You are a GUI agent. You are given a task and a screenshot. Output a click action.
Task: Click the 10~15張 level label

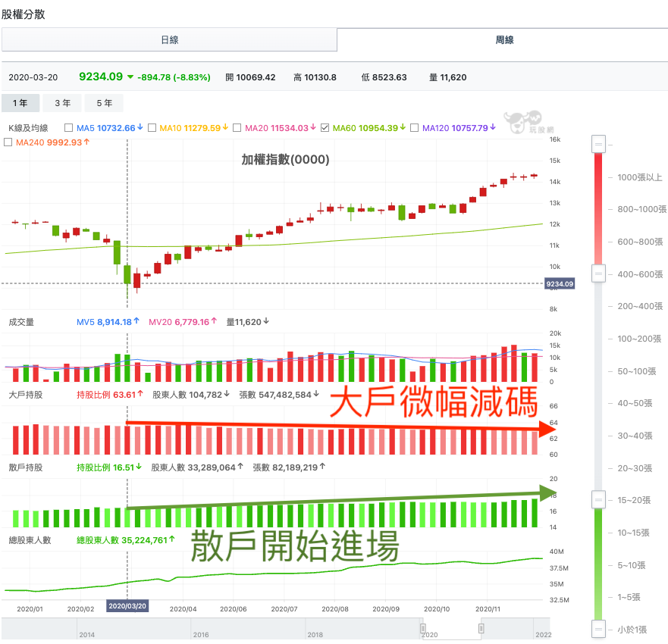tap(633, 533)
